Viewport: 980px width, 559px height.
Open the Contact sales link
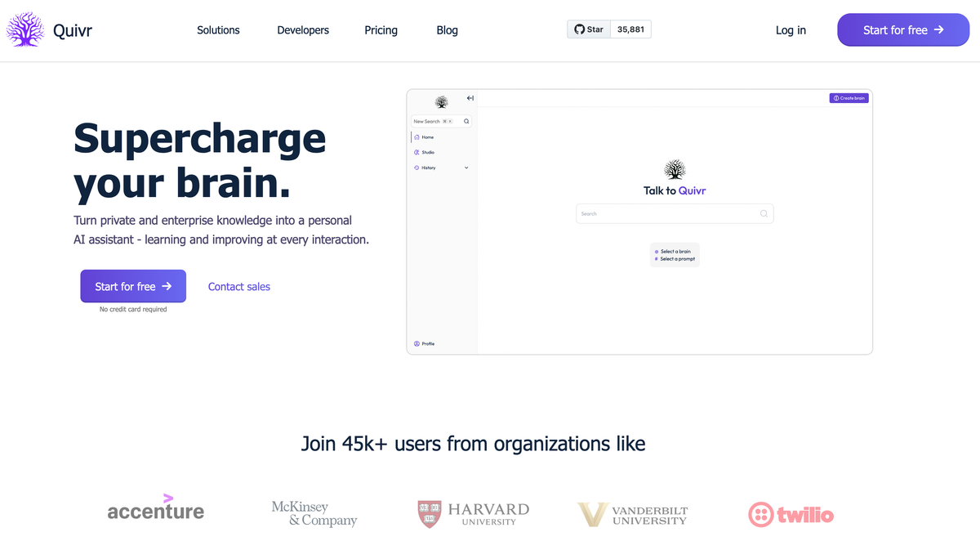point(239,287)
